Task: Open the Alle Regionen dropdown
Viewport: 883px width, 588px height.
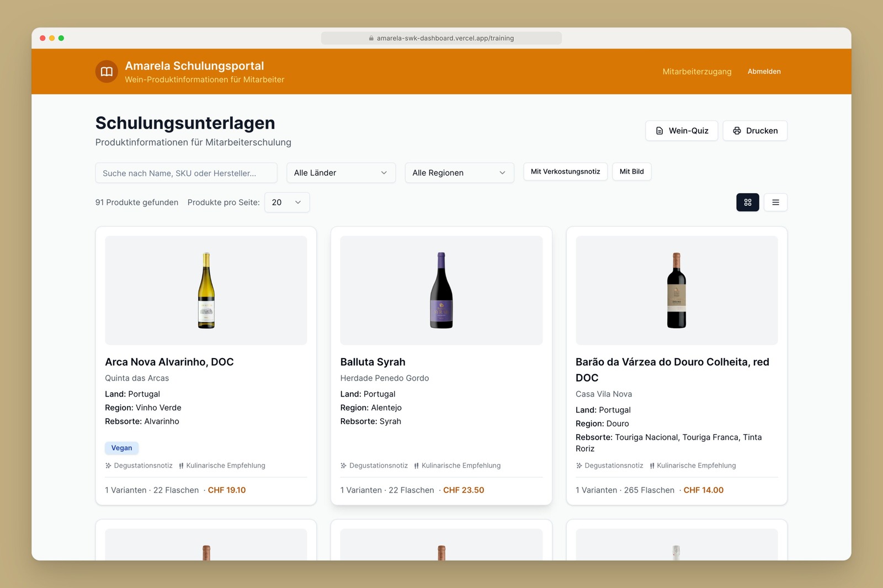Action: point(459,173)
